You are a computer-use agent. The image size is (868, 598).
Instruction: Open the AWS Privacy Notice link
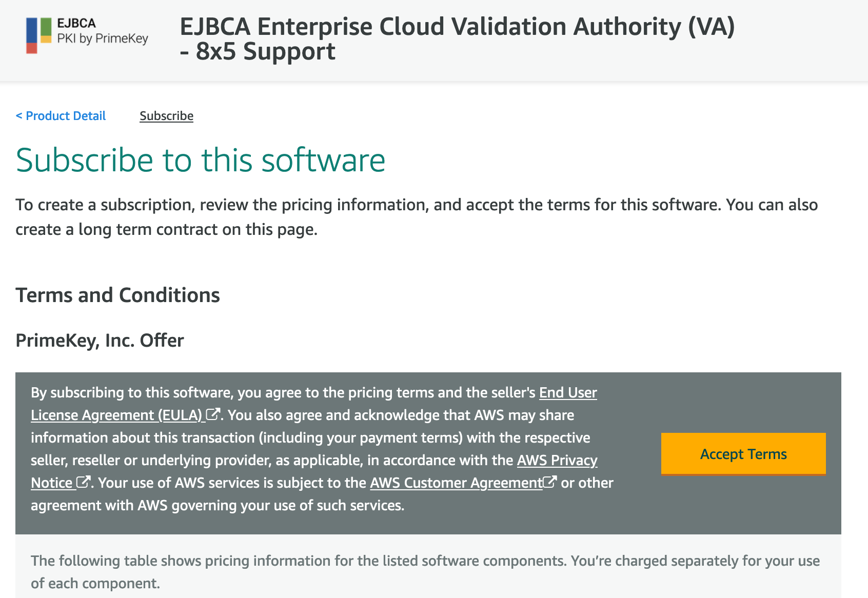click(x=557, y=460)
